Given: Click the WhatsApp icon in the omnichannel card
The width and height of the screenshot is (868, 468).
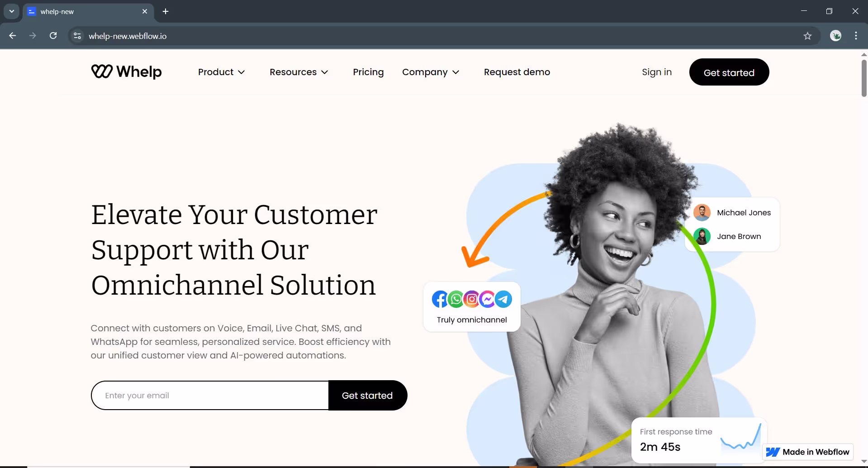Looking at the screenshot, I should [455, 299].
